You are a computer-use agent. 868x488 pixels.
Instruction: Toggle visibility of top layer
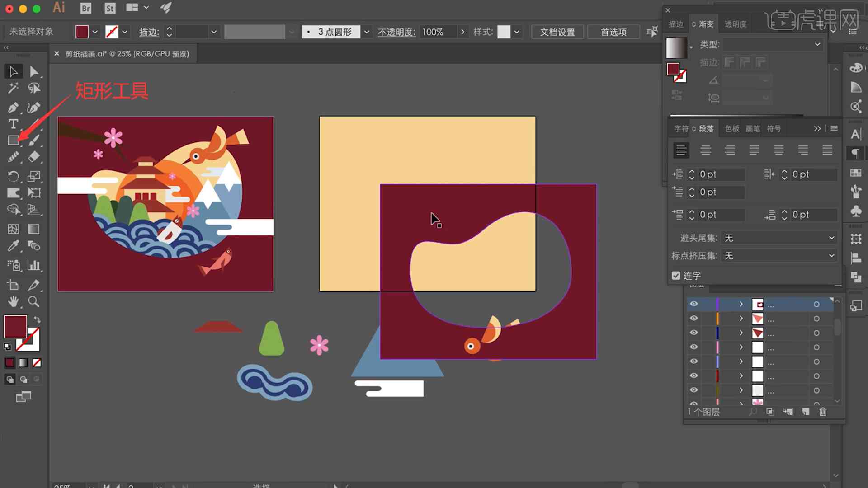(693, 304)
